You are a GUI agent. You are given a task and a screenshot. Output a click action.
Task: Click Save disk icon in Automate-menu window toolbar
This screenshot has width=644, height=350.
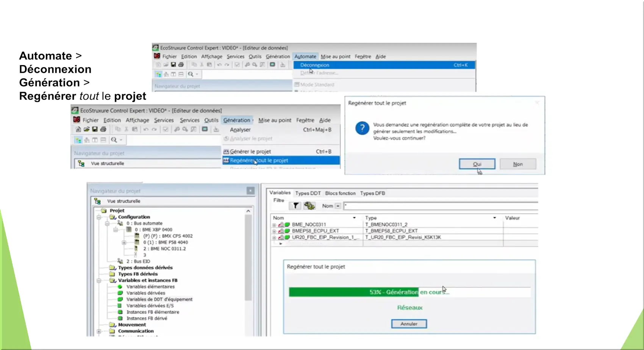tap(173, 65)
